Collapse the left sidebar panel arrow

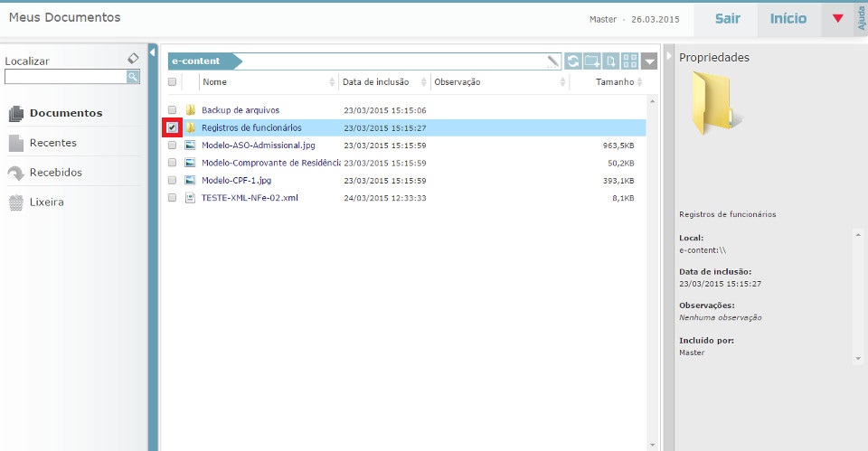(x=152, y=52)
